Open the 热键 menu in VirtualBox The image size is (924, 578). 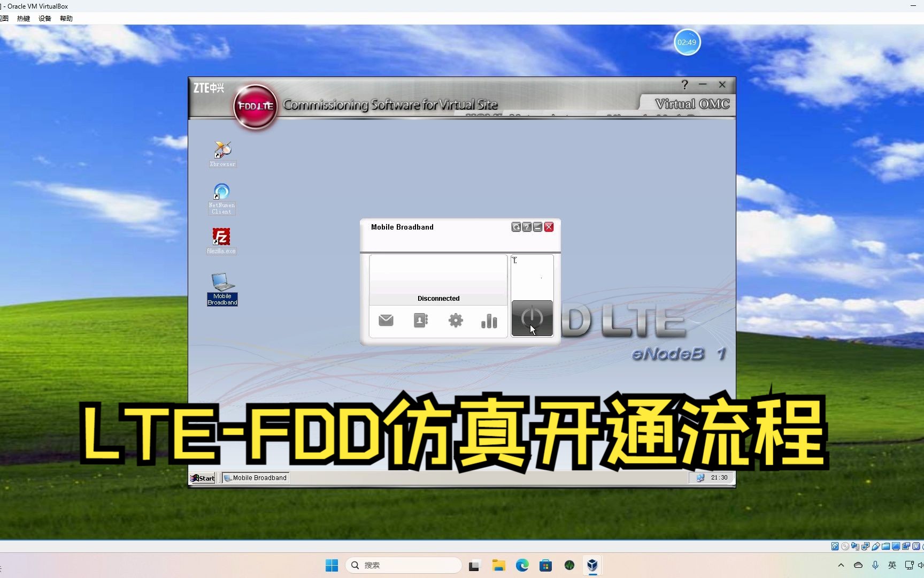click(24, 18)
